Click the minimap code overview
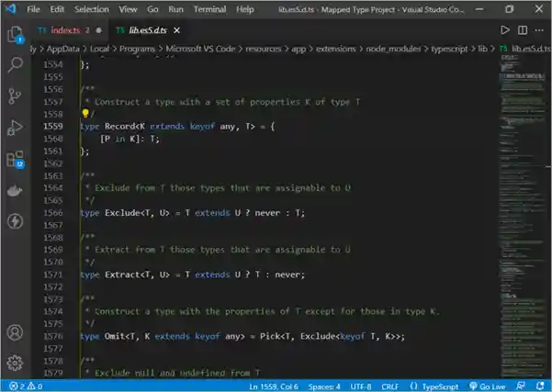552x392 pixels. (524, 217)
